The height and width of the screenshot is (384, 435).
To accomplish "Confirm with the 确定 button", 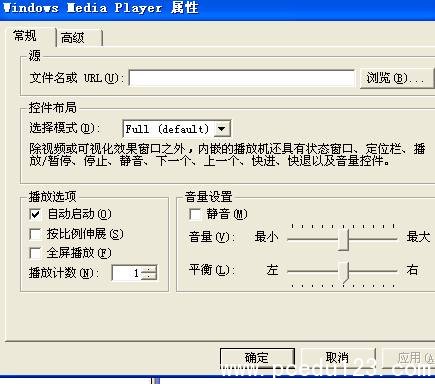I will pos(257,358).
